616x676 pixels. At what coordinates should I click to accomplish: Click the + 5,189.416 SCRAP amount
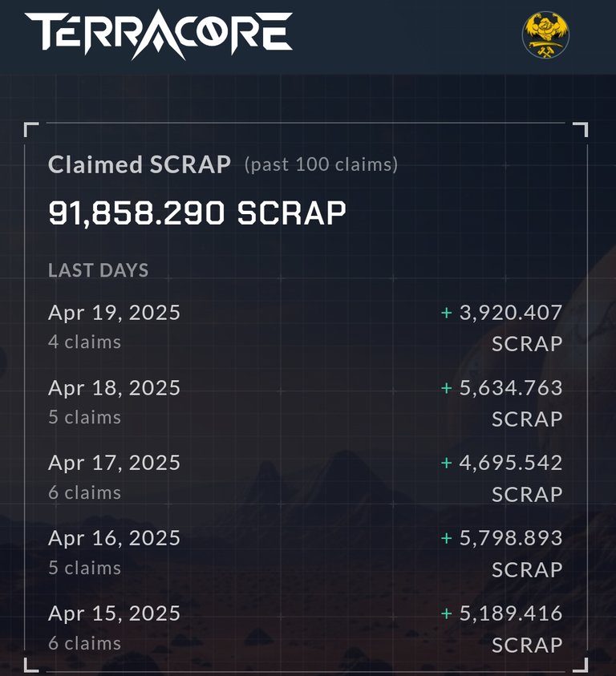point(501,629)
